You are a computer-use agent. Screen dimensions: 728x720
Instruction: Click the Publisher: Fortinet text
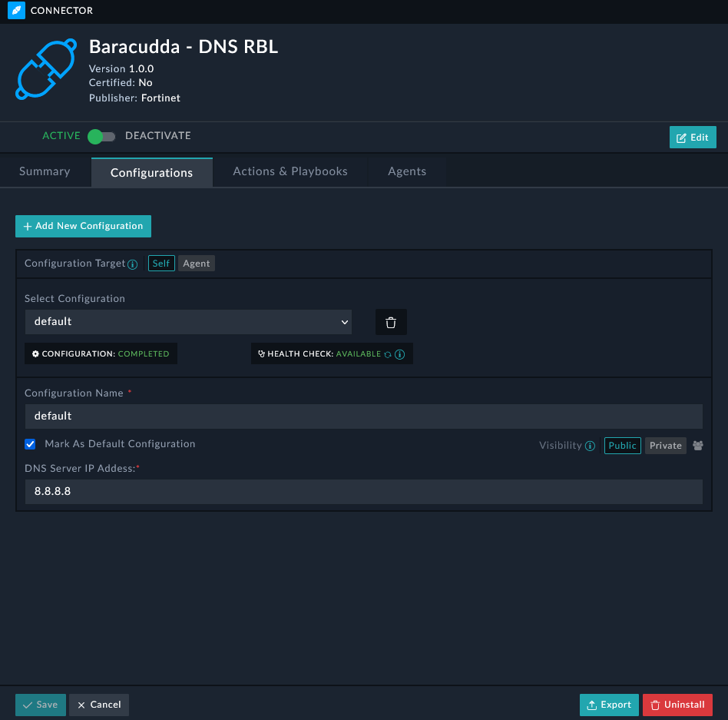click(134, 98)
